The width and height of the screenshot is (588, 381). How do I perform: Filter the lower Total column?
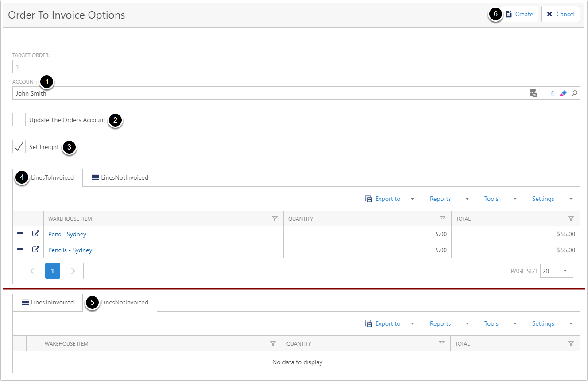click(571, 343)
